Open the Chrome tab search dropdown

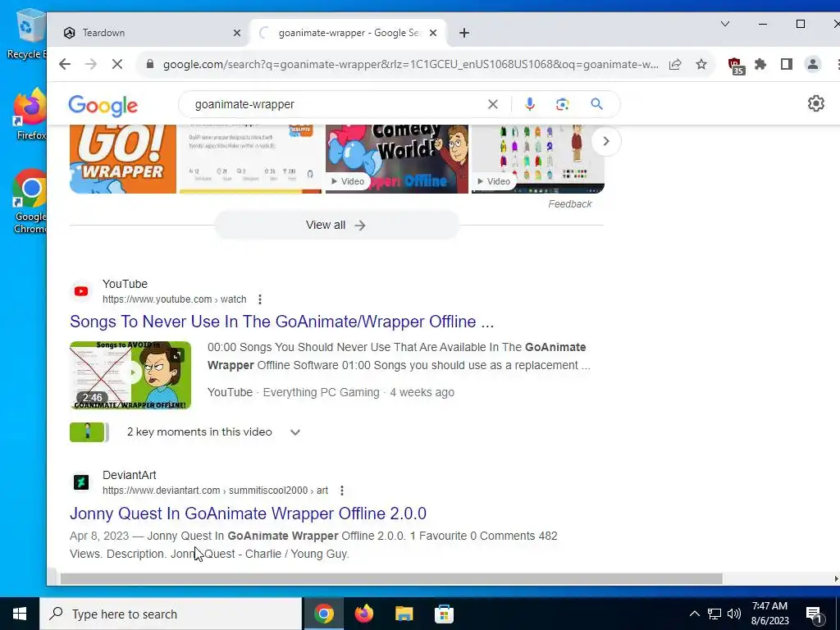pos(725,24)
